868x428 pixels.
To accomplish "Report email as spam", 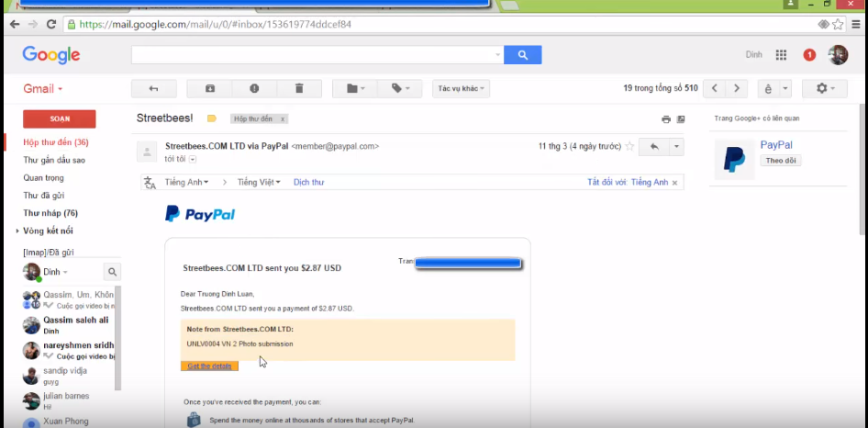I will click(x=254, y=89).
